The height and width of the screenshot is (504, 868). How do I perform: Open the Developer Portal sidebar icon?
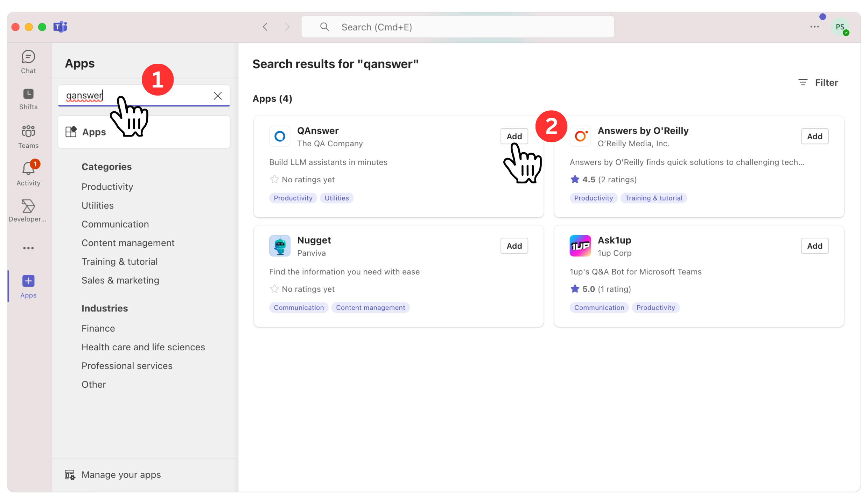[28, 211]
